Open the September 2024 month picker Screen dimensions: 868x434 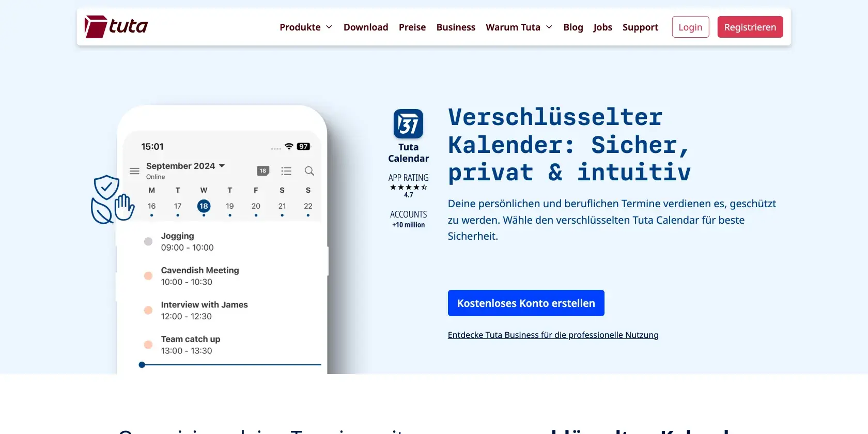point(185,166)
